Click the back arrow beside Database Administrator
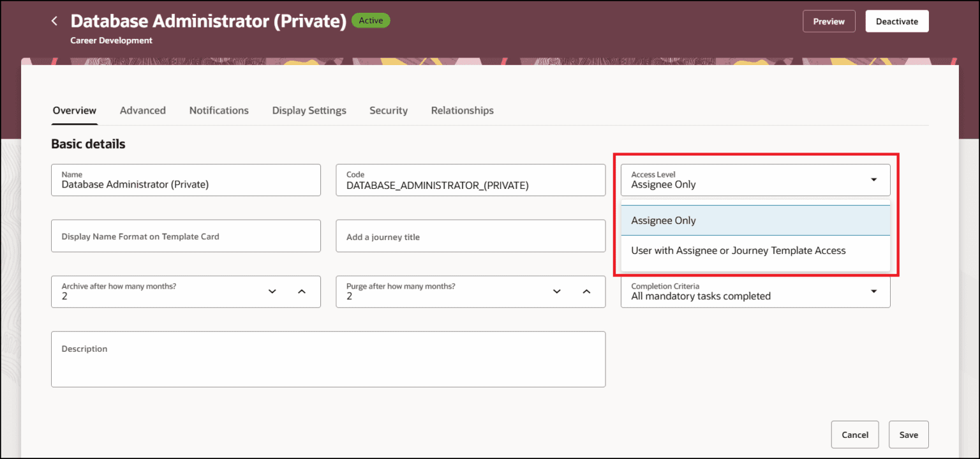 pos(54,20)
